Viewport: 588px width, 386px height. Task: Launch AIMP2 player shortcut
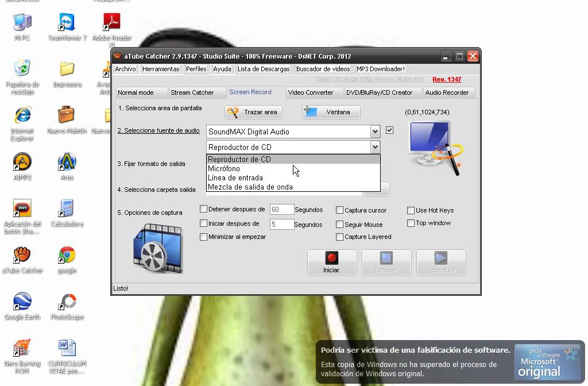tap(22, 167)
